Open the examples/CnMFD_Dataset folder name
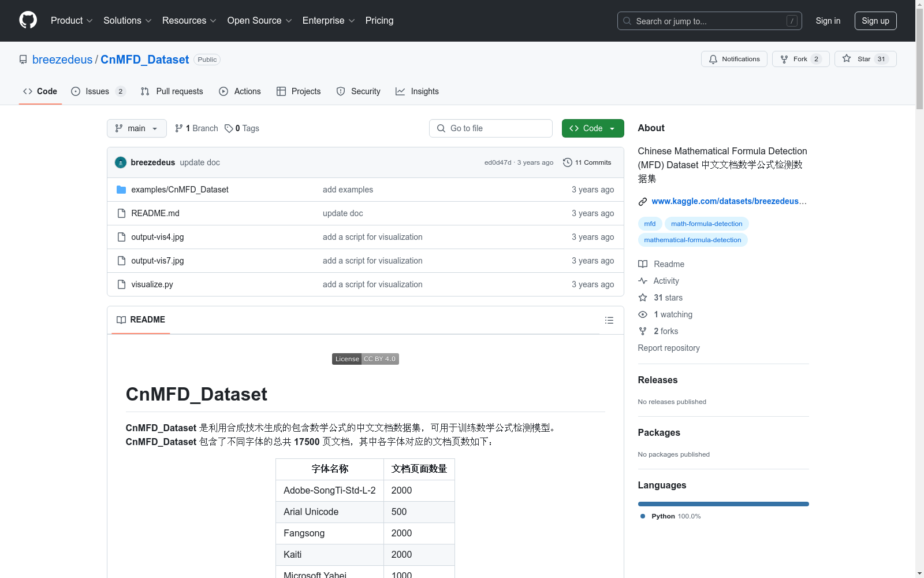924x578 pixels. pos(180,190)
